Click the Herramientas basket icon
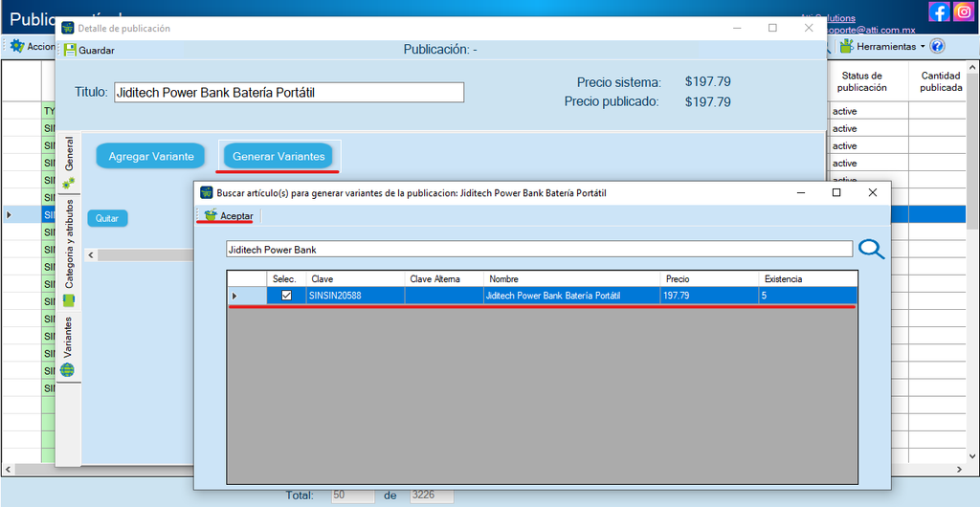Image resolution: width=980 pixels, height=507 pixels. [846, 46]
